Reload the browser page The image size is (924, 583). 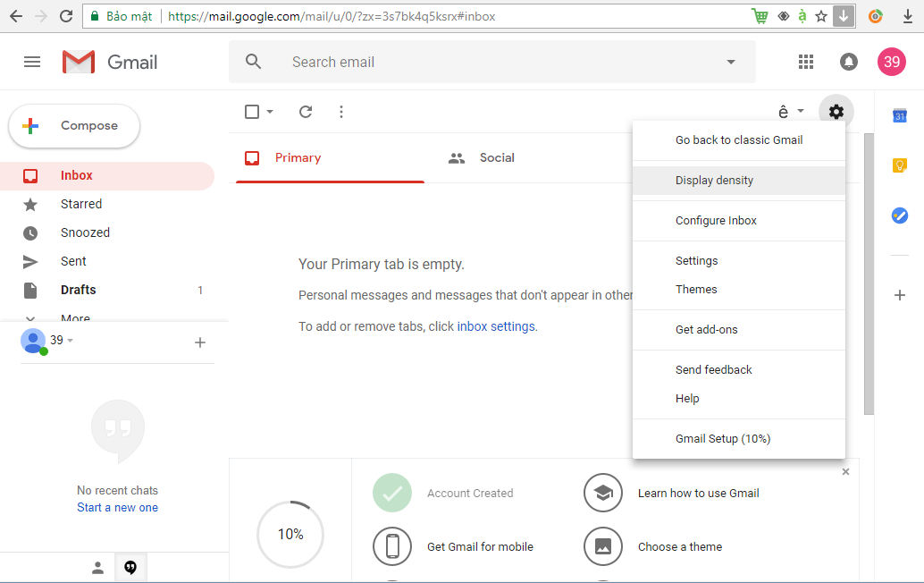(66, 16)
